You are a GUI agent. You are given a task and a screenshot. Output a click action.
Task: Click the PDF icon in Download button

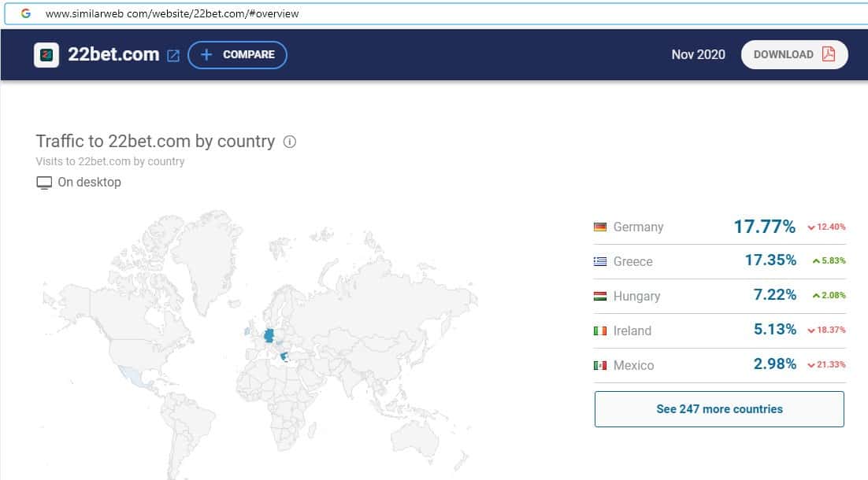[x=828, y=54]
